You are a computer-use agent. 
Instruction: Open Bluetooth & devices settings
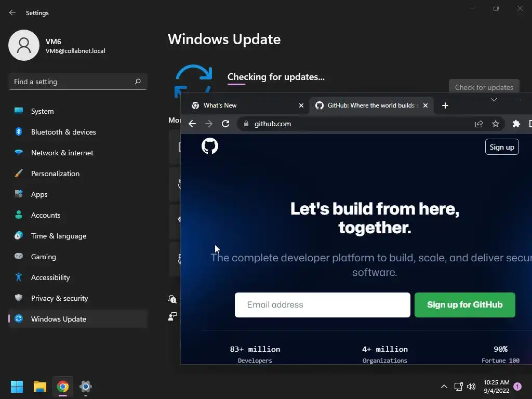pos(78,132)
